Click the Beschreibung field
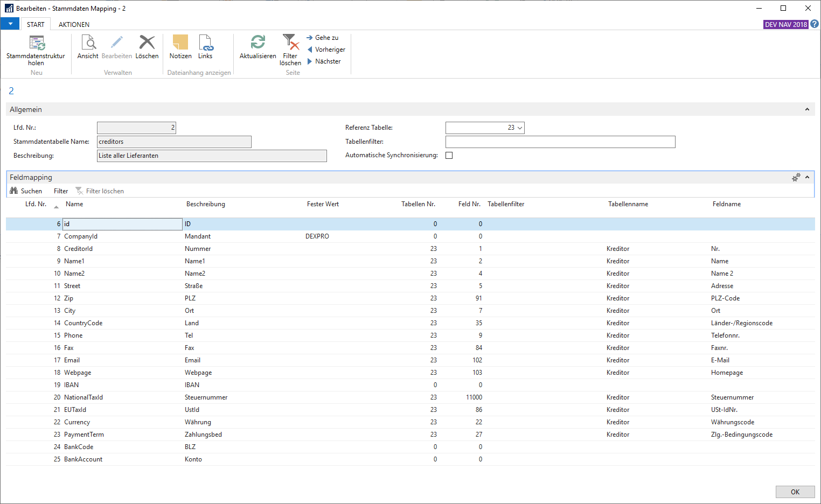This screenshot has height=504, width=821. tap(212, 156)
